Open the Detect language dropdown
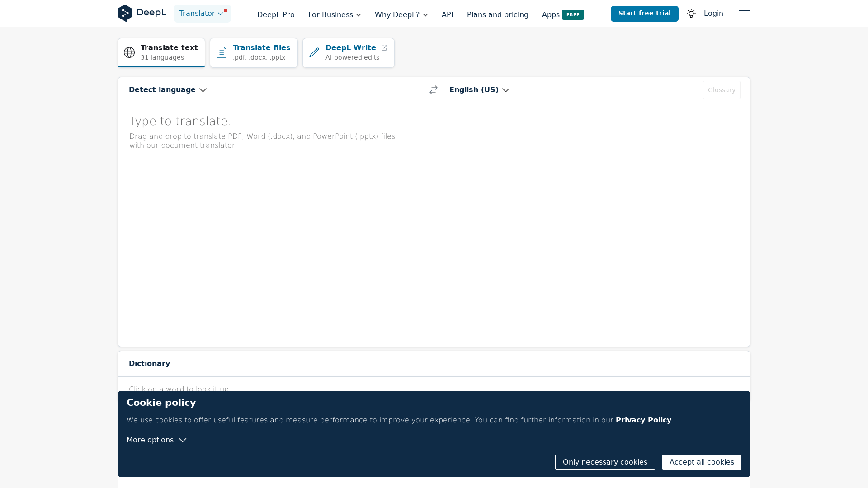868x488 pixels. coord(167,89)
